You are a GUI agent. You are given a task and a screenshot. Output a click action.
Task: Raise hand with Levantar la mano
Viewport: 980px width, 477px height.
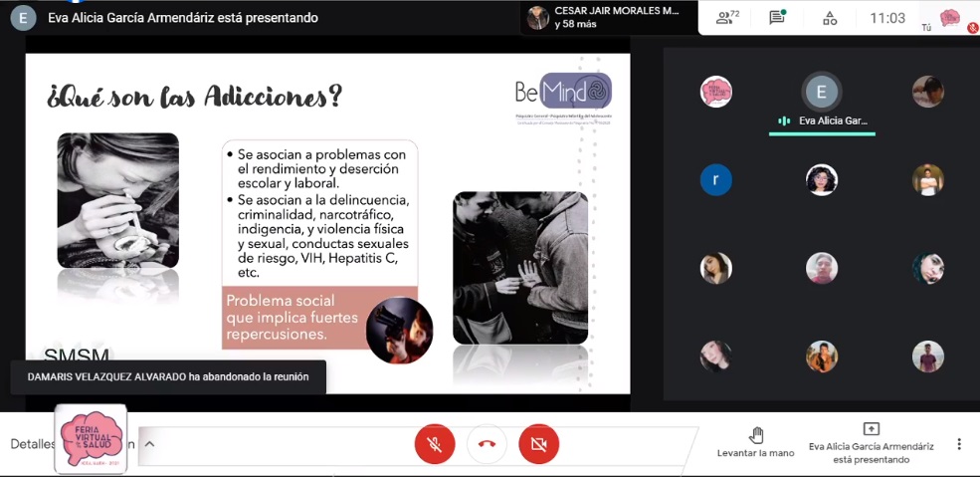[x=756, y=443]
